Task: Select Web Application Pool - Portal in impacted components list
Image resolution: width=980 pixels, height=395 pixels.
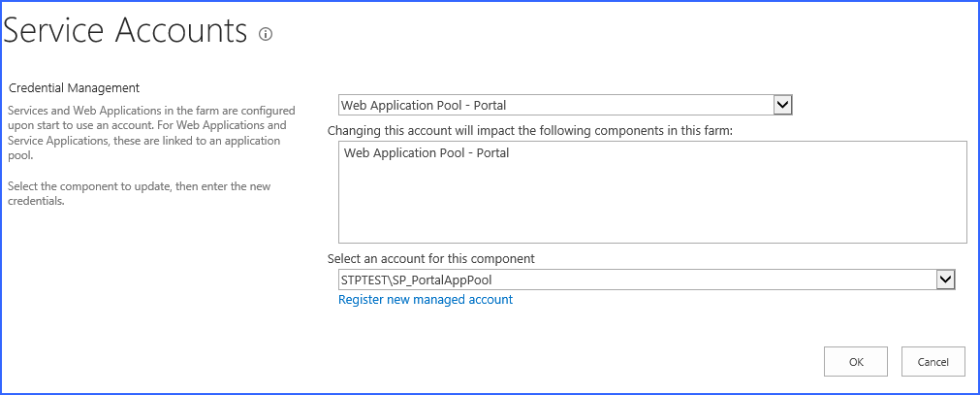Action: click(427, 153)
